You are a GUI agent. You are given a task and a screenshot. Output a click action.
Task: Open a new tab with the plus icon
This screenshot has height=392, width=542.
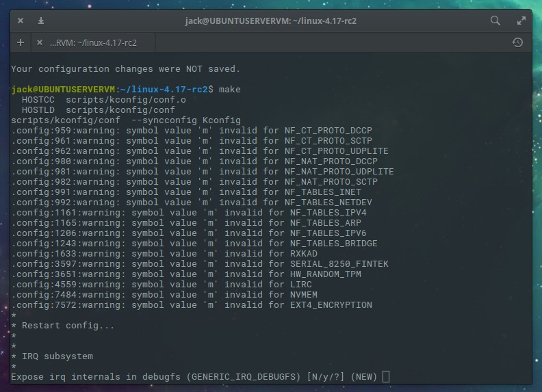pyautogui.click(x=21, y=42)
